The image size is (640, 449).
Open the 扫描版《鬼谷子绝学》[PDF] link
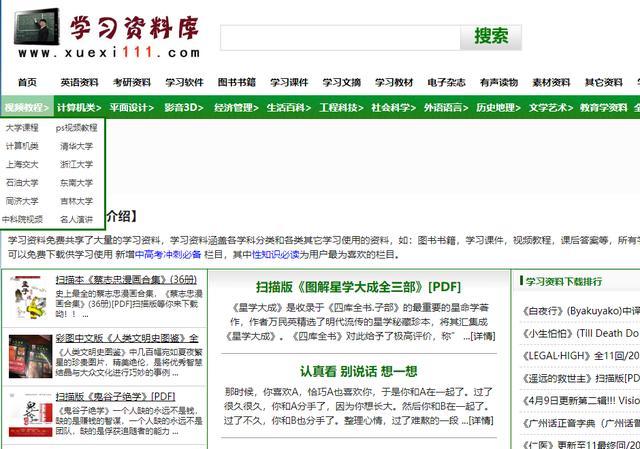116,397
